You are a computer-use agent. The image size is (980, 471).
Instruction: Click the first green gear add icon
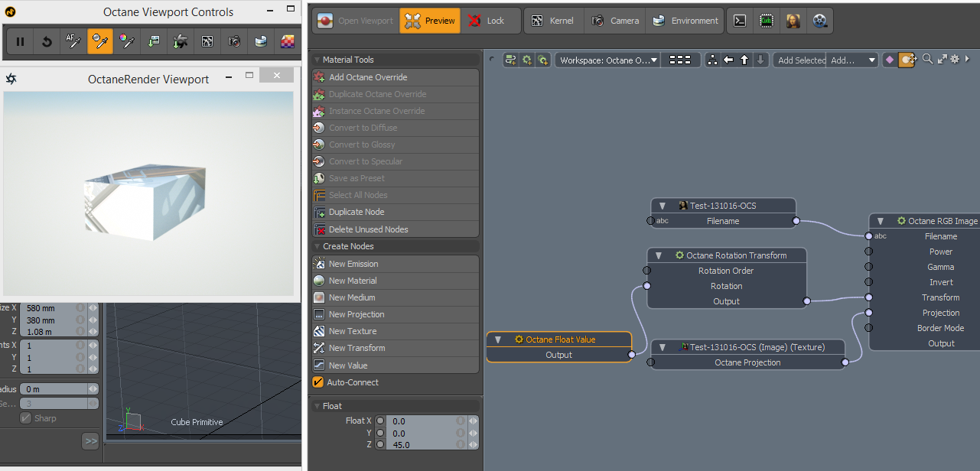[526, 60]
